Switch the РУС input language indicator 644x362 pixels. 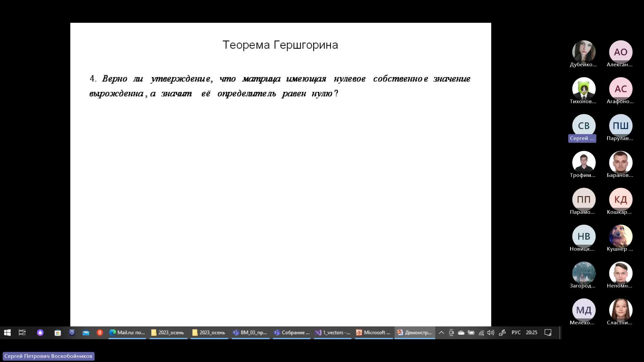[516, 333]
